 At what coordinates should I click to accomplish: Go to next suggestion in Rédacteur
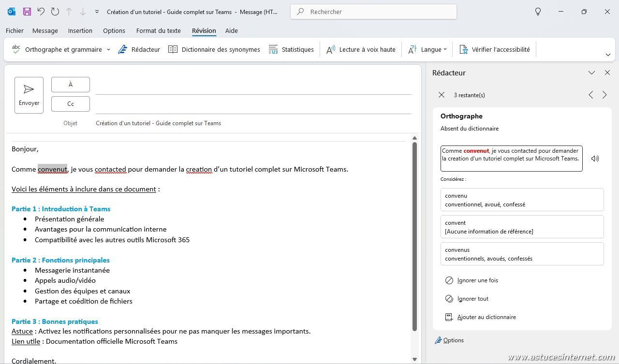click(604, 95)
